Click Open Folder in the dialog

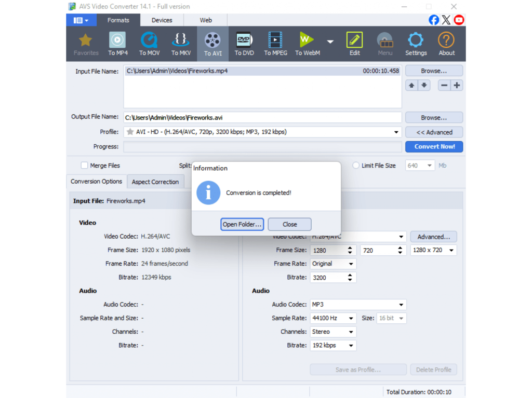[242, 224]
